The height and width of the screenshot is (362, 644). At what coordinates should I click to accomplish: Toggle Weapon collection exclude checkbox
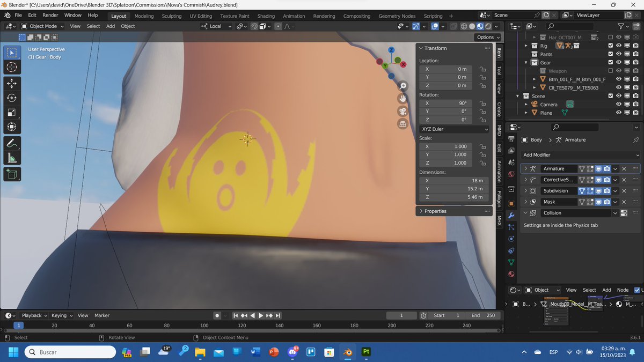(x=611, y=71)
